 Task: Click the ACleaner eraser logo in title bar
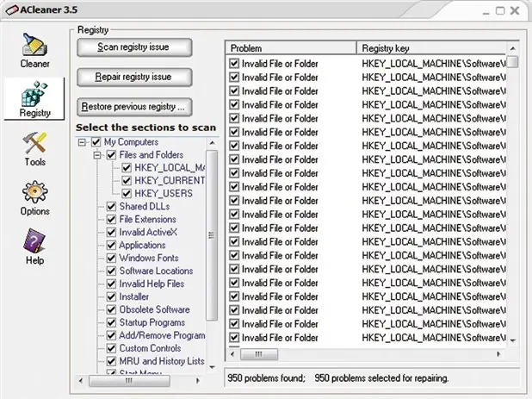[x=12, y=10]
